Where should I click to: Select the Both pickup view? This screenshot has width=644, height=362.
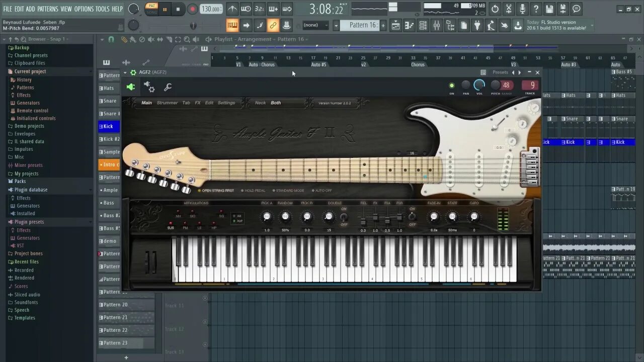tap(276, 103)
